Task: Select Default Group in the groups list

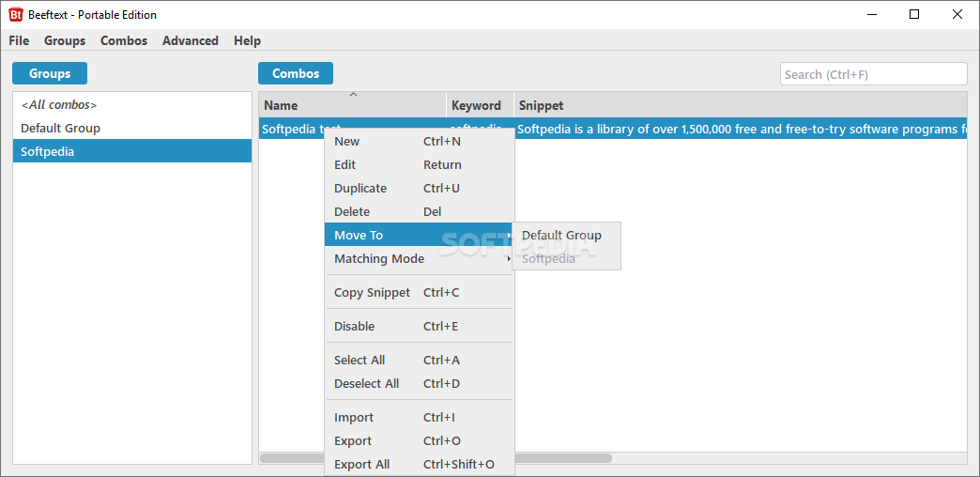Action: point(131,128)
